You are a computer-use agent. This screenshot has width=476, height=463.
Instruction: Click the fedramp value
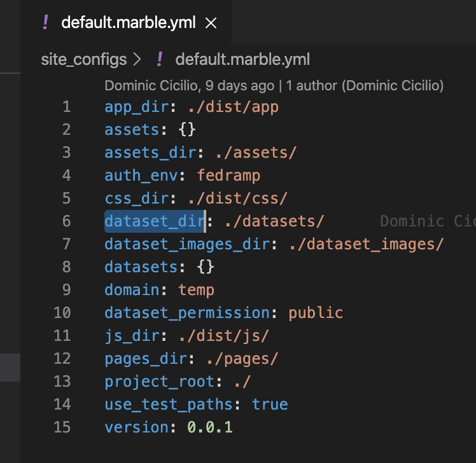pos(228,176)
